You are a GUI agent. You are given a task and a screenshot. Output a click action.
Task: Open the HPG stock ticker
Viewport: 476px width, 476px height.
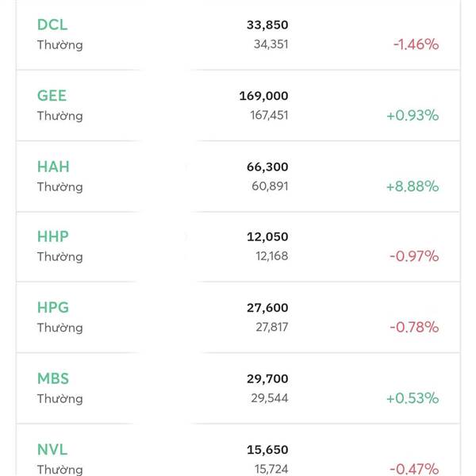[x=53, y=308]
